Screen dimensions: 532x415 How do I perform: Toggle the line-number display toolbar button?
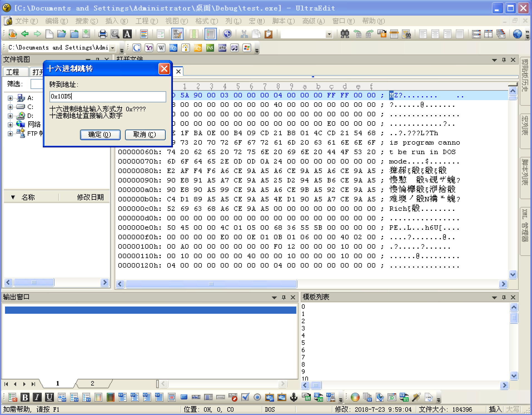click(x=210, y=34)
